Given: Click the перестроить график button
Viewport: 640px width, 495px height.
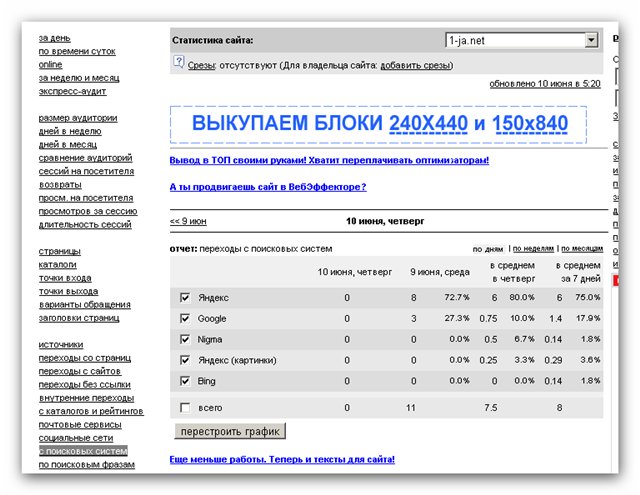Looking at the screenshot, I should pyautogui.click(x=229, y=431).
